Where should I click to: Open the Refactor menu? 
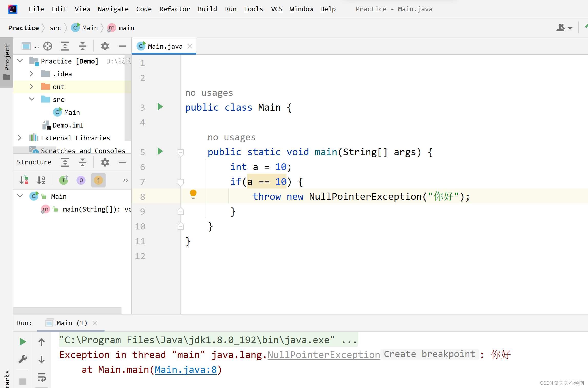click(x=175, y=9)
